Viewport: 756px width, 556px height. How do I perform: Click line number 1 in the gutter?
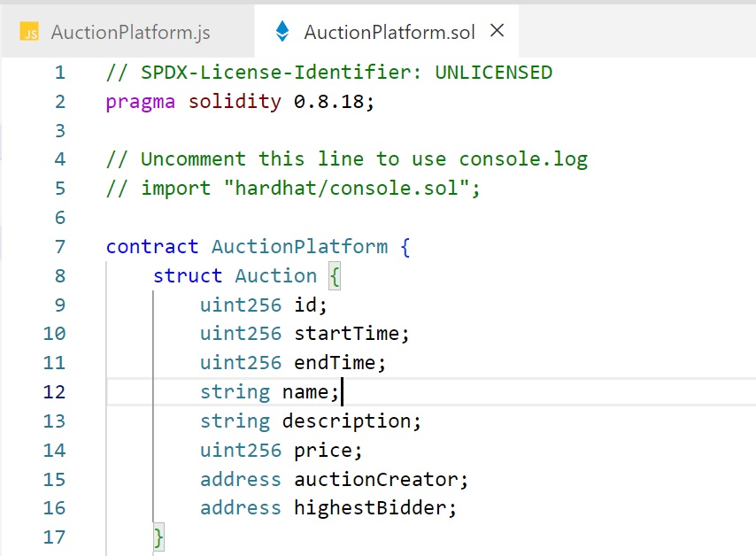(59, 73)
